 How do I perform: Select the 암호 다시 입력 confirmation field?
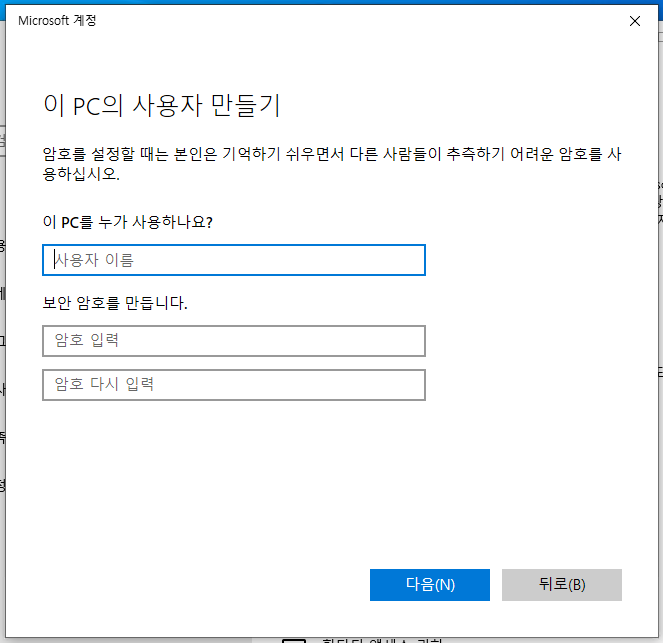tap(234, 385)
